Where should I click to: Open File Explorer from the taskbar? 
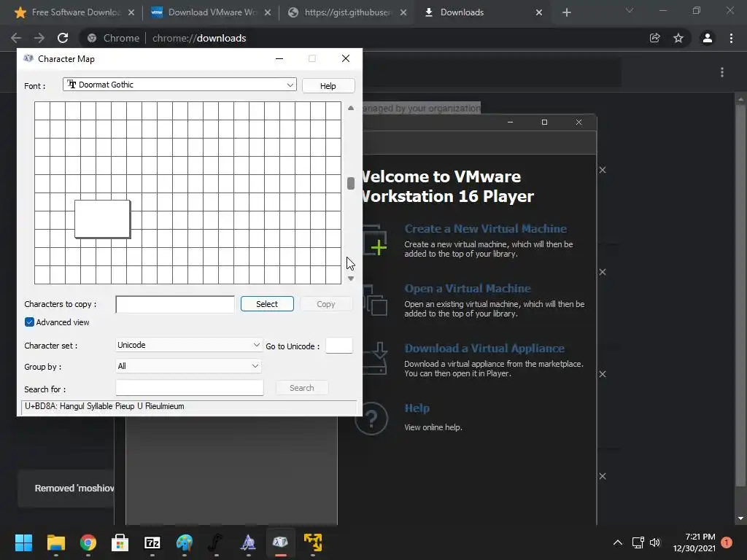(55, 542)
